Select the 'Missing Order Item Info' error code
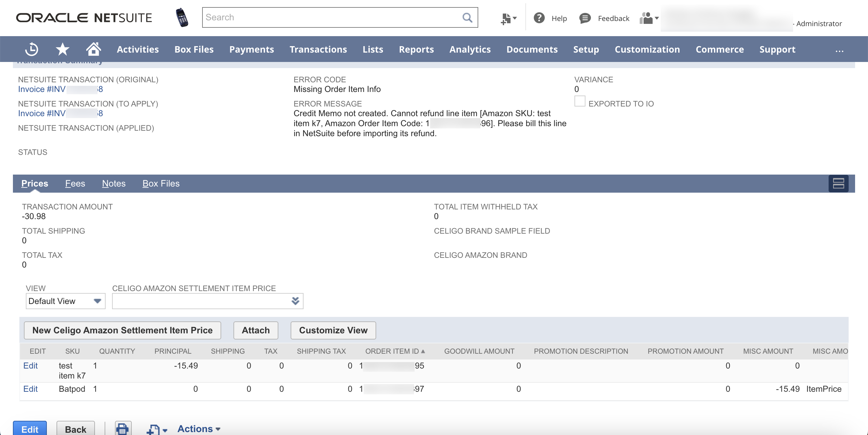The width and height of the screenshot is (868, 435). click(337, 89)
